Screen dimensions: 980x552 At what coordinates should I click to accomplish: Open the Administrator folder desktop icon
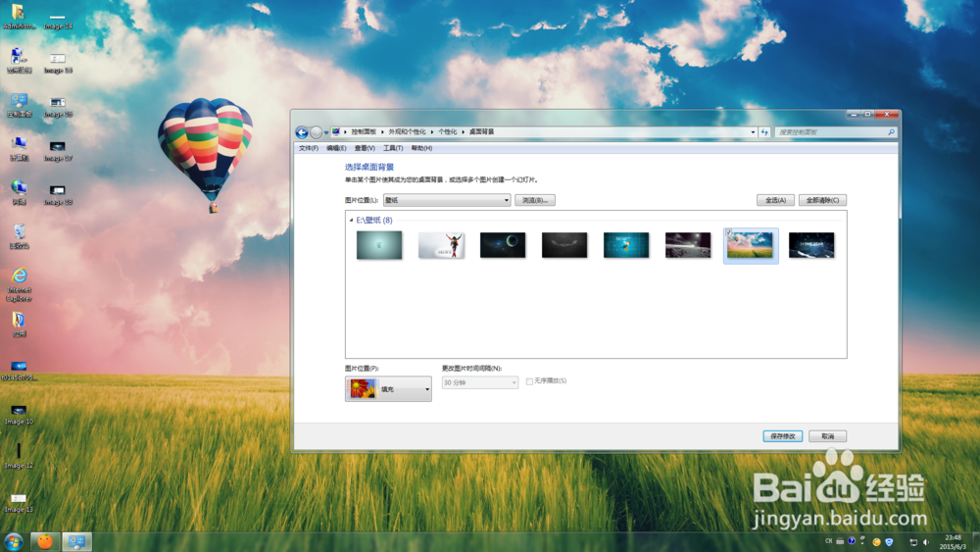pyautogui.click(x=19, y=17)
